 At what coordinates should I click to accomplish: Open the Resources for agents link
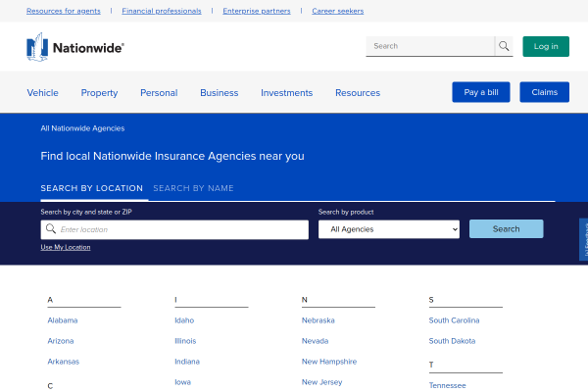coord(63,11)
